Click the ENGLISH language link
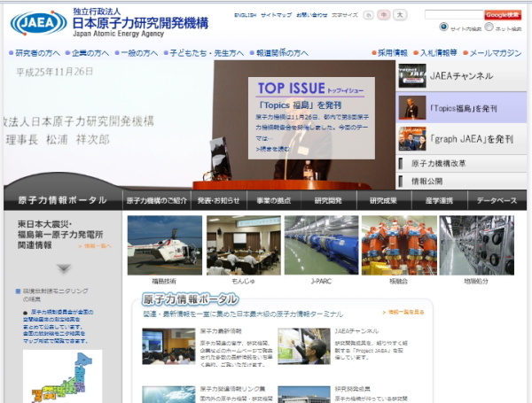The width and height of the screenshot is (532, 403). [246, 15]
